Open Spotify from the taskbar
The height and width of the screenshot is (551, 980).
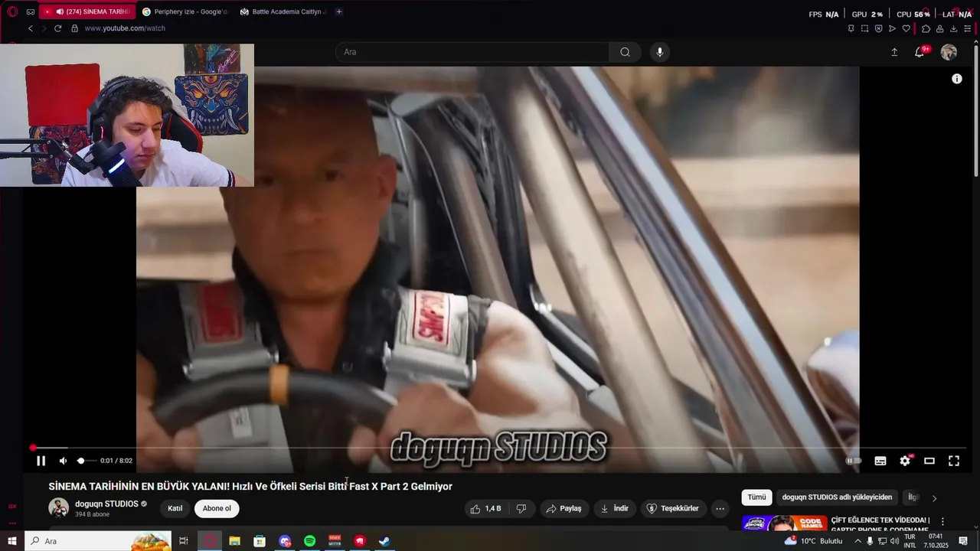309,541
